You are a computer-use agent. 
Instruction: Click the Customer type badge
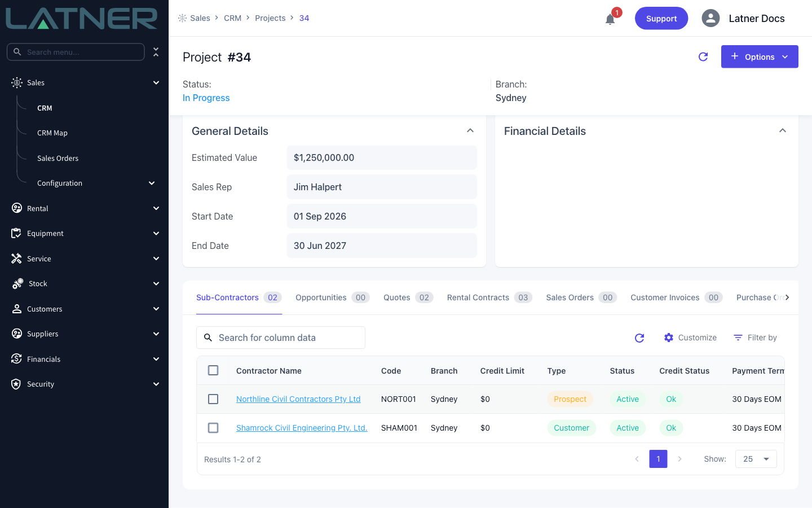[x=571, y=428]
